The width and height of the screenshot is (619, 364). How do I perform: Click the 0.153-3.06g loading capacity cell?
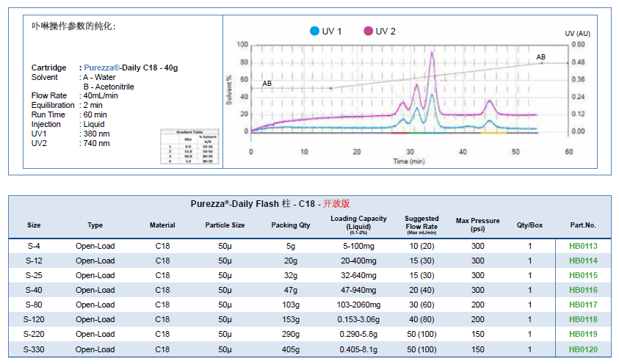tap(358, 319)
